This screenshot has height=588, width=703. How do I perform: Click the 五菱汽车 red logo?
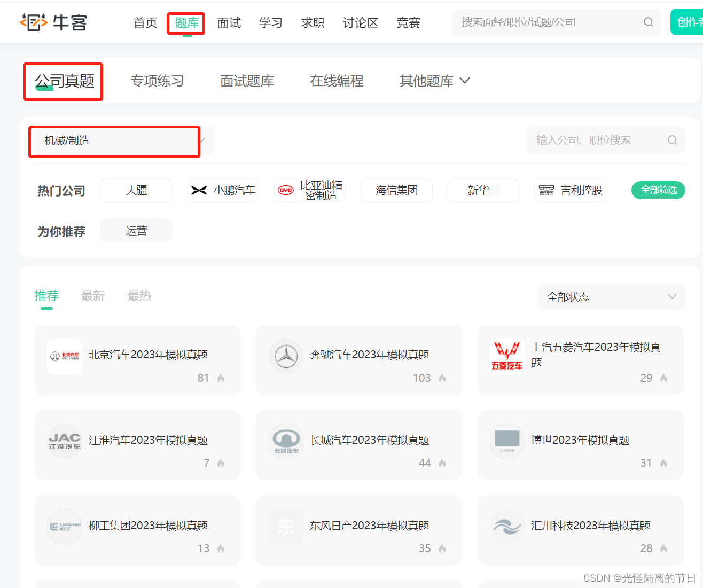[x=507, y=356]
